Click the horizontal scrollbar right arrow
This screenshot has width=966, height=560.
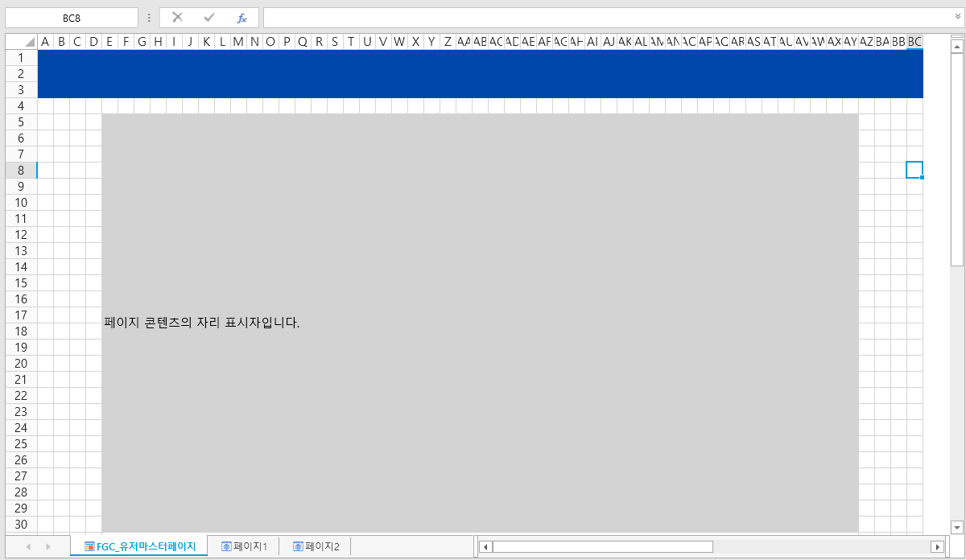[x=937, y=547]
